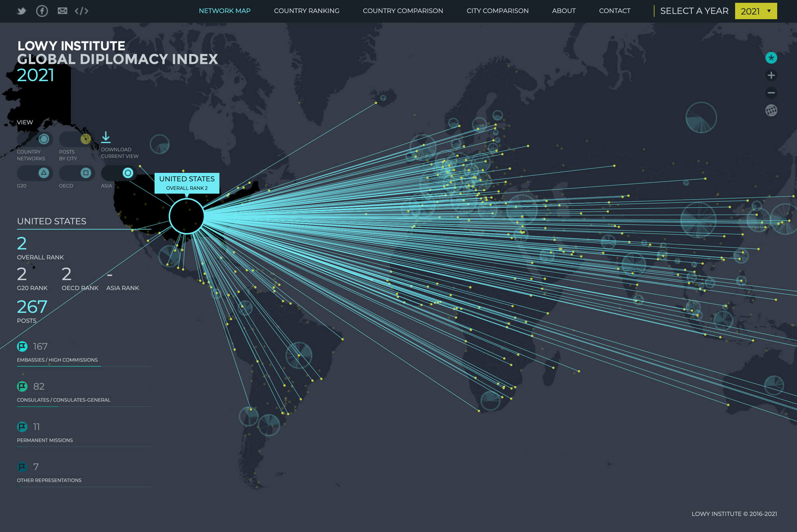Viewport: 797px width, 532px height.
Task: Toggle the Country Networks view switch
Action: pyautogui.click(x=35, y=139)
